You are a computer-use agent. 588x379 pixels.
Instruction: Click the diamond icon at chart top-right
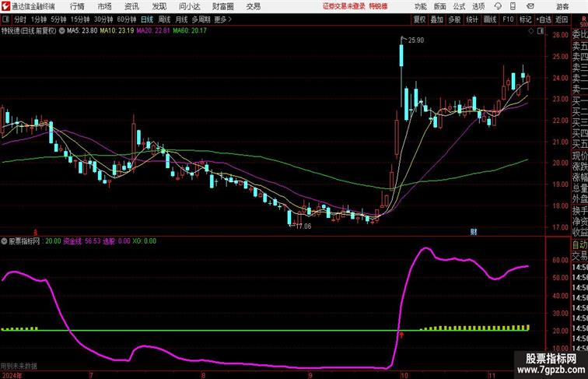[x=531, y=32]
